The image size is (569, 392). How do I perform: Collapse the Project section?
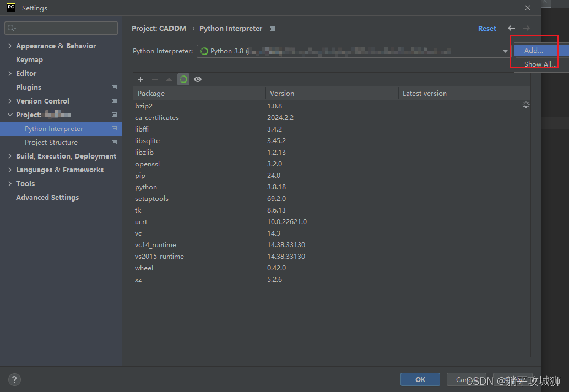pos(10,115)
